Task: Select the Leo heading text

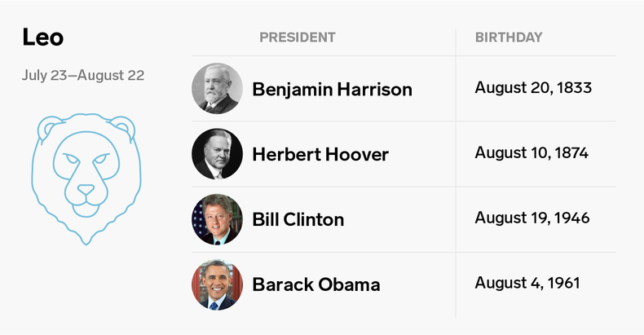Action: [43, 37]
